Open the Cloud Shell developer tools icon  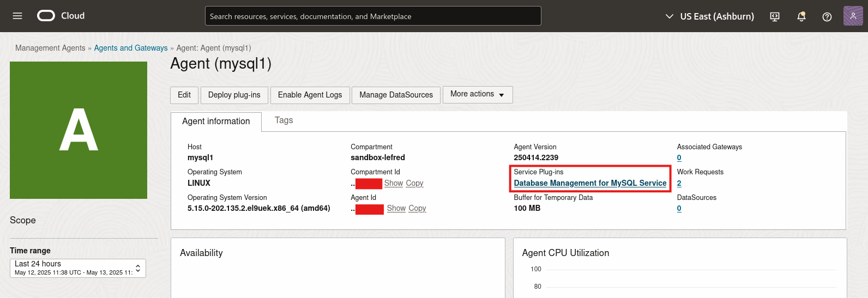[x=775, y=16]
